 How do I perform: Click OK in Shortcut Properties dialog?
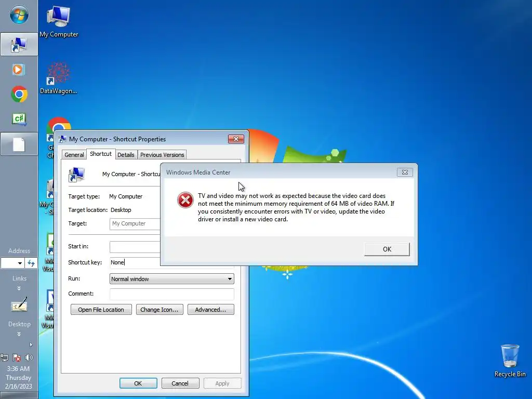coord(138,383)
